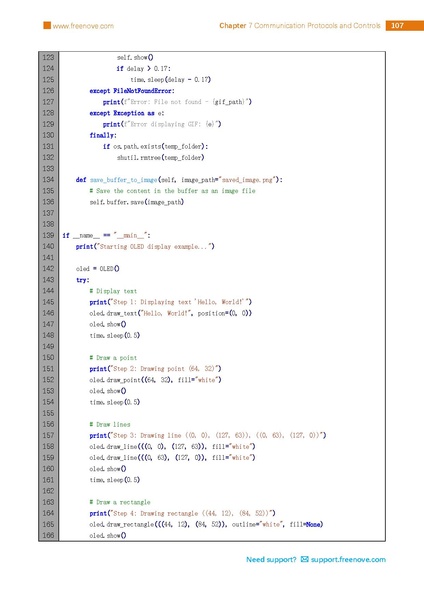The height and width of the screenshot is (600, 424).
Task: Click the 'oled = OLED()' line
Action: coord(97,268)
